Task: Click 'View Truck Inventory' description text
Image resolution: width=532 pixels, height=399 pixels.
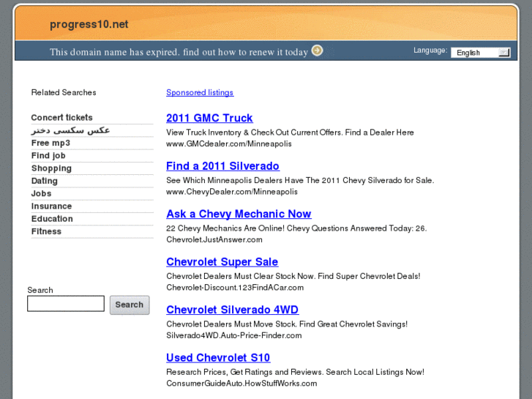Action: coord(290,133)
